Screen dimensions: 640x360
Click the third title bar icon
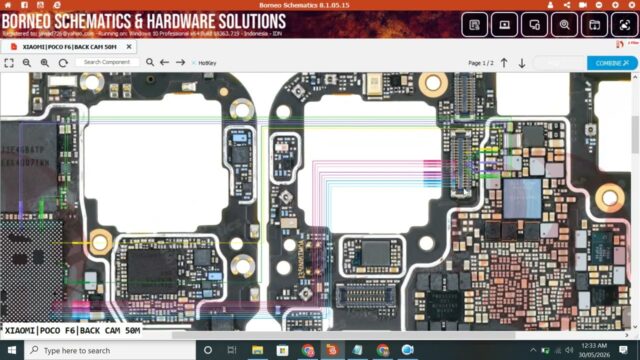[40, 5]
